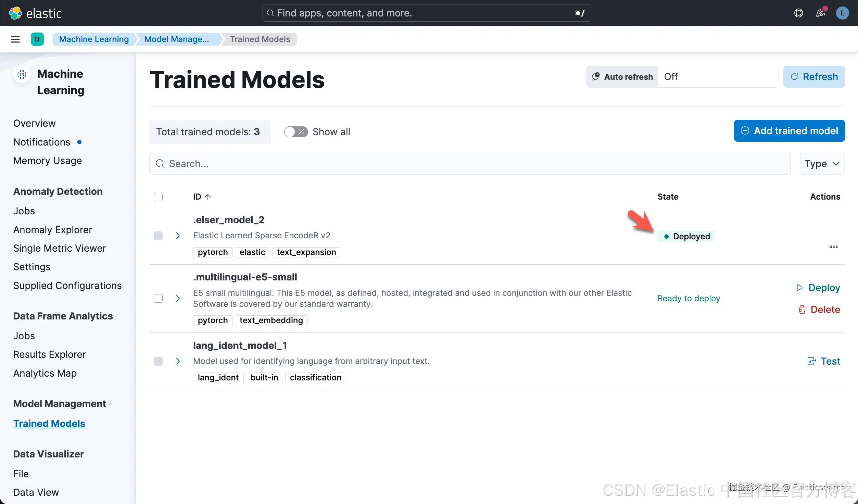
Task: Open the help menu lifebuoy icon
Action: click(x=798, y=13)
